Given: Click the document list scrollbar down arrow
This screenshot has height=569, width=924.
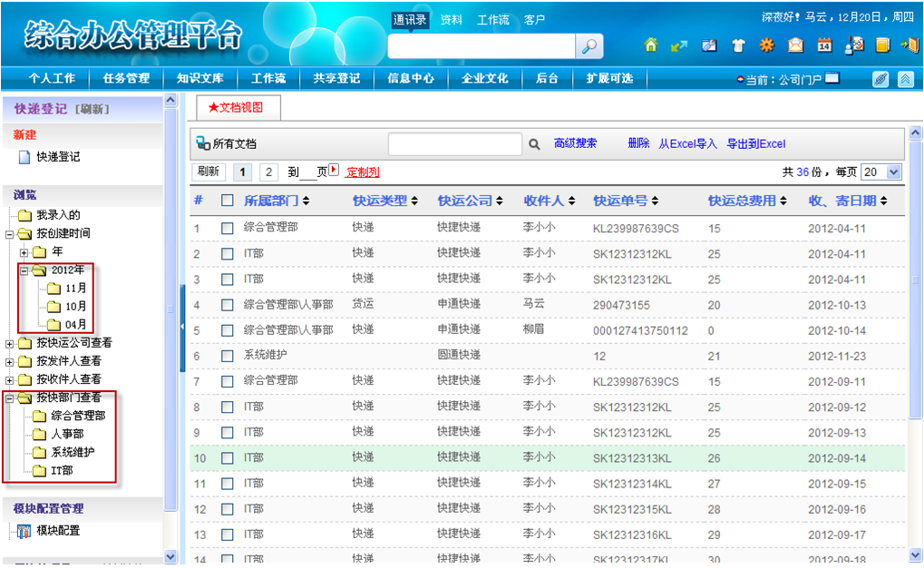Looking at the screenshot, I should 915,554.
